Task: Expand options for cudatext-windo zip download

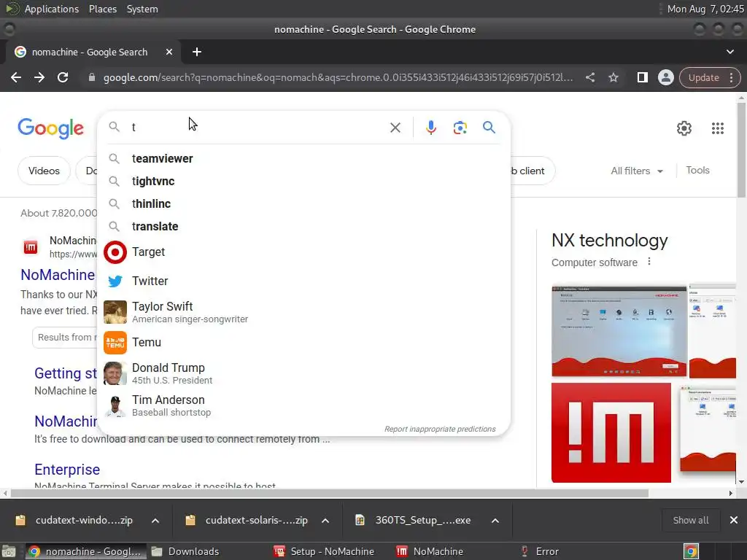Action: point(155,521)
